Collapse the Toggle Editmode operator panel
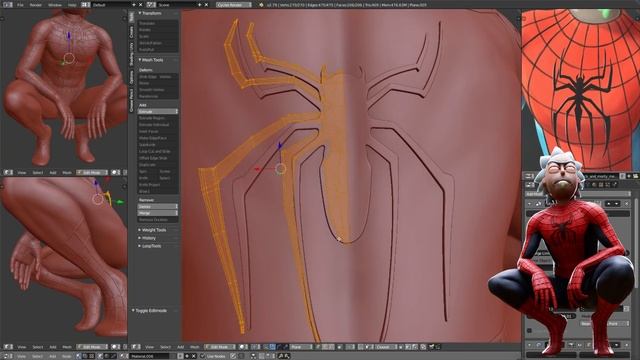This screenshot has width=640, height=360. tap(133, 311)
